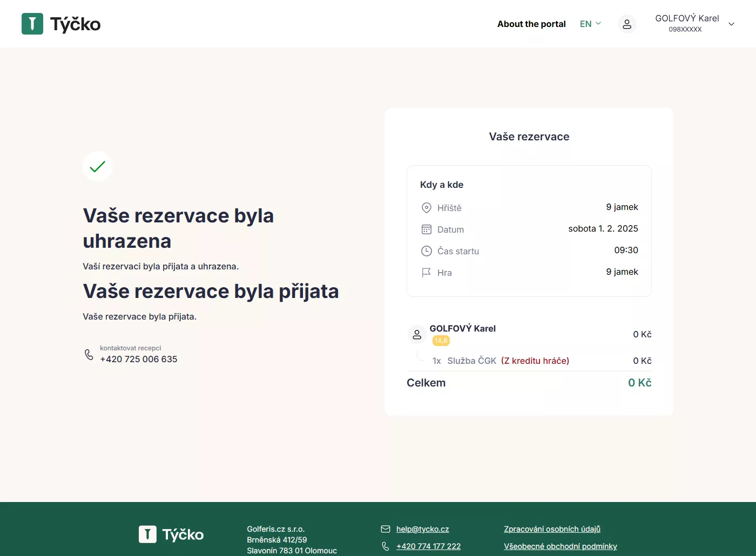The image size is (756, 556).
Task: Click the calendar icon next to Datum
Action: [x=427, y=229]
